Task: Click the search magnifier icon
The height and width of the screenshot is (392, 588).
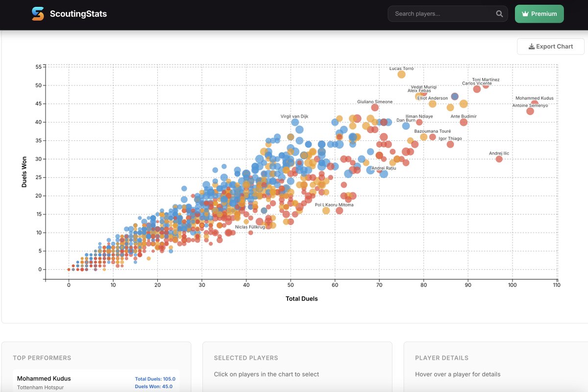Action: [499, 14]
